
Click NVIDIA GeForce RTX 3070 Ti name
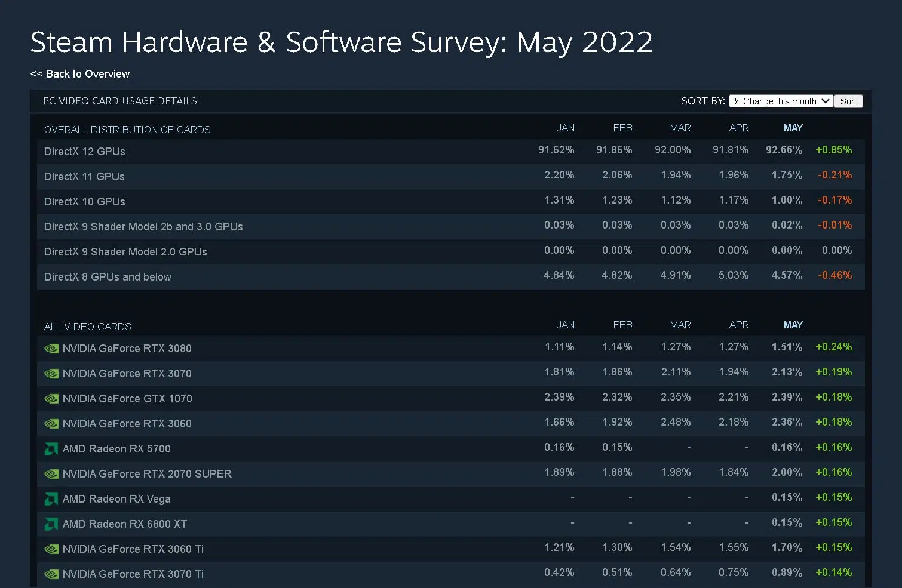[133, 574]
